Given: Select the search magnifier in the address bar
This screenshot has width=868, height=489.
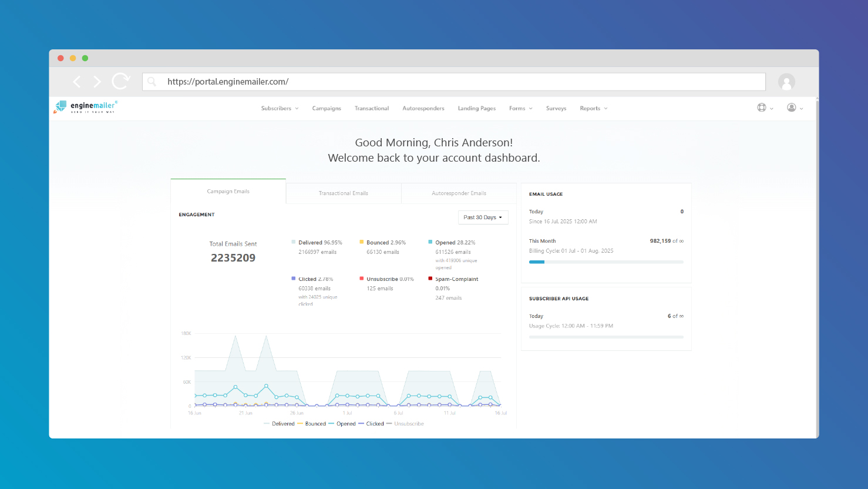Looking at the screenshot, I should click(152, 82).
